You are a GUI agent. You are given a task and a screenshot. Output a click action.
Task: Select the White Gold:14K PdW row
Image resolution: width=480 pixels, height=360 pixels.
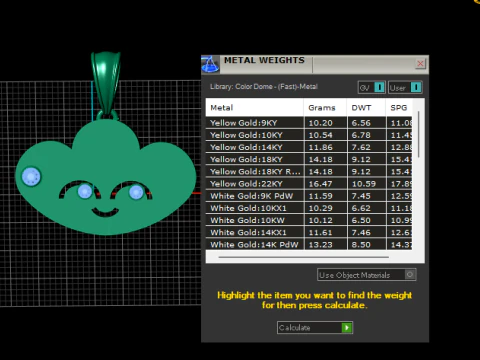[309, 244]
